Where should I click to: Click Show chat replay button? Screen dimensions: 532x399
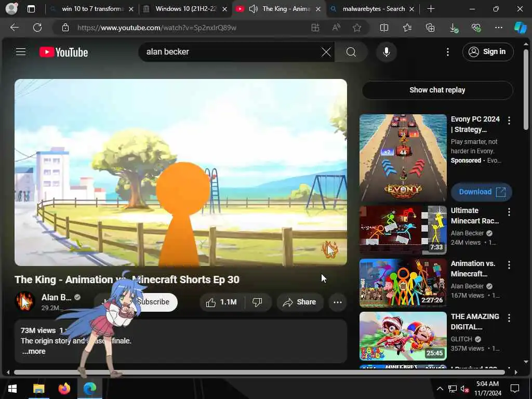[x=437, y=90]
